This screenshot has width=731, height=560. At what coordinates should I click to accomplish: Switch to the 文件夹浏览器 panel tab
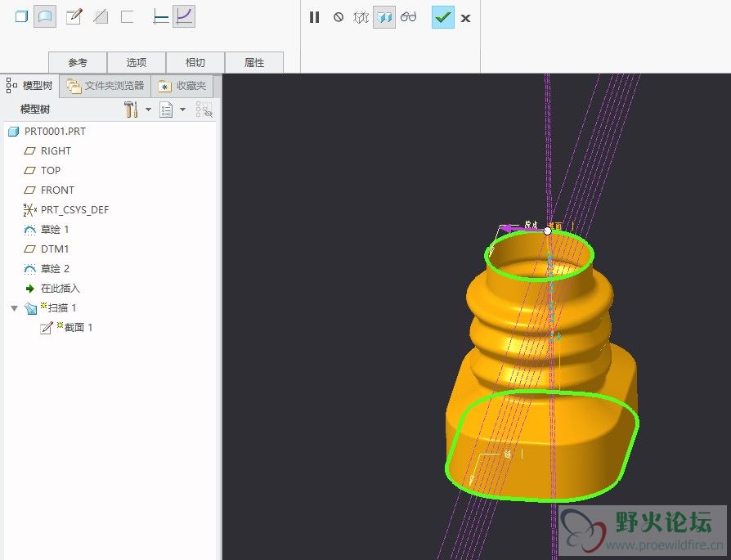105,86
